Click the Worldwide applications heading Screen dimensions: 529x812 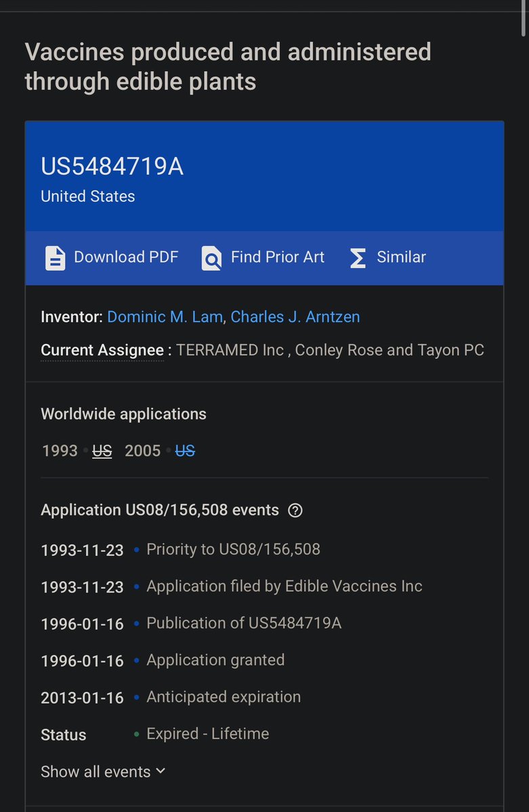pos(123,414)
